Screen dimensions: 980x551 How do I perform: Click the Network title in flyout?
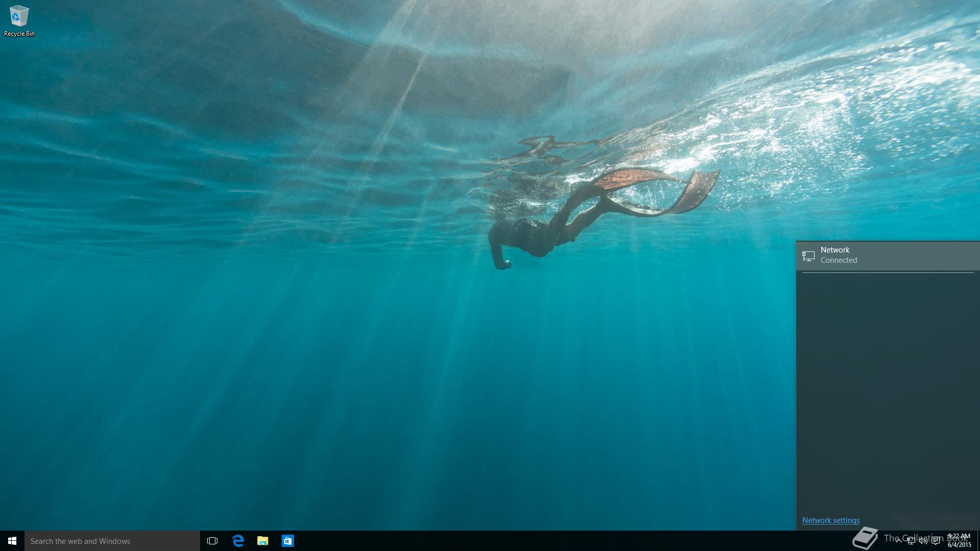[835, 250]
